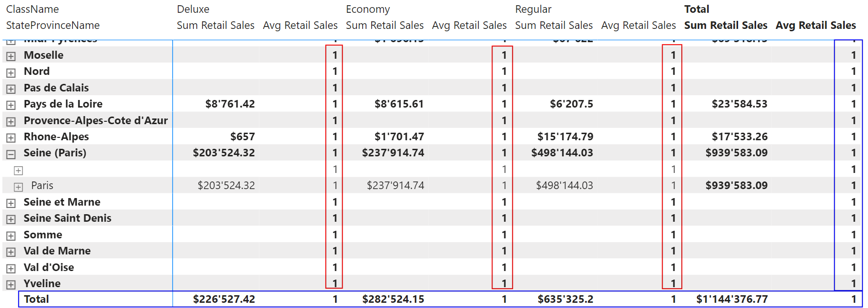Select the bold $237'914.74 Seine (Paris) cell
868x308 pixels.
pyautogui.click(x=393, y=153)
